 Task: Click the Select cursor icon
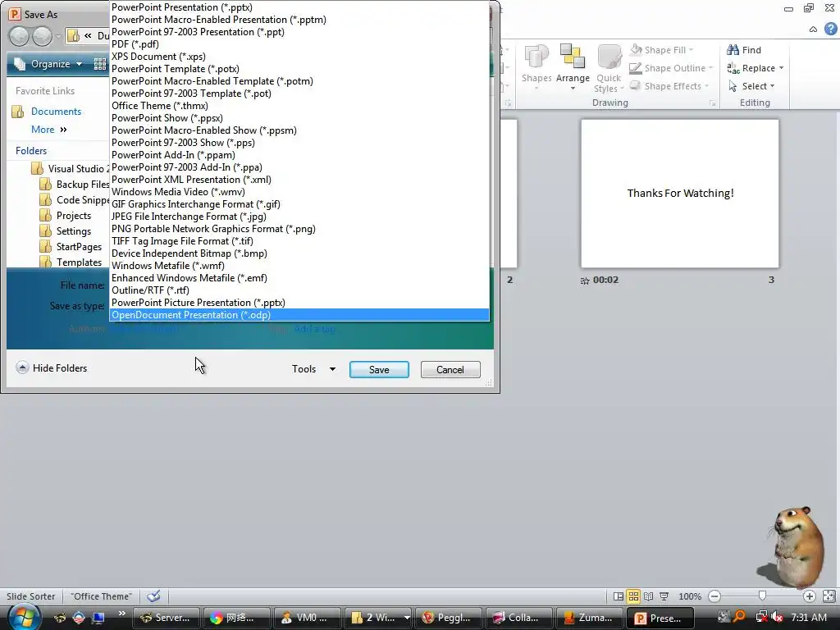click(x=733, y=86)
